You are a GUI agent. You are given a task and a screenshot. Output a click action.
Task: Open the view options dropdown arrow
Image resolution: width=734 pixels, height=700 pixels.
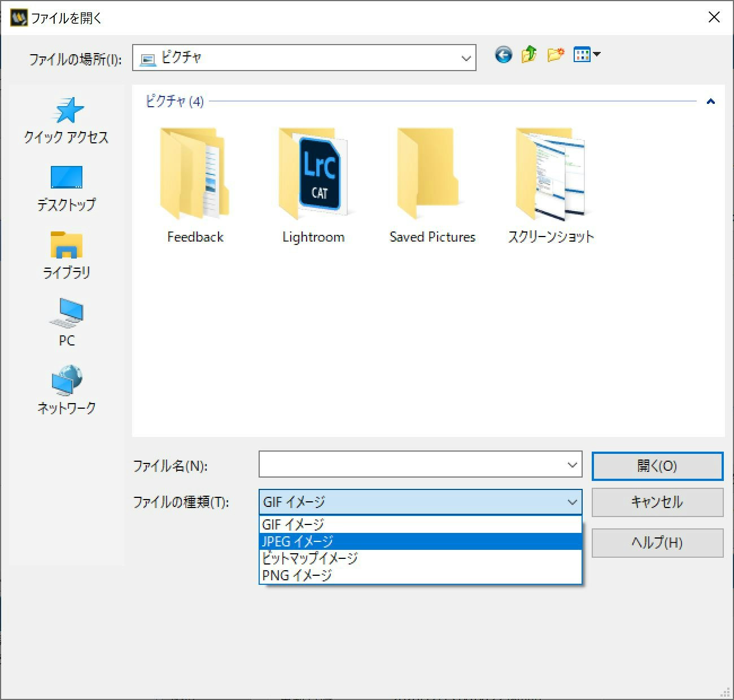597,55
